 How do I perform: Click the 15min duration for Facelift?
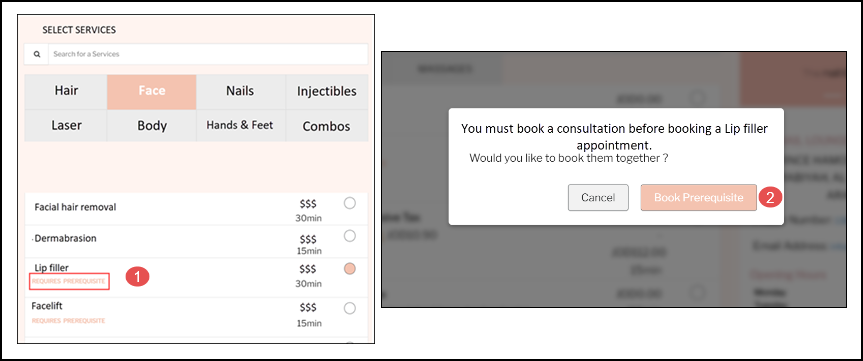point(308,323)
